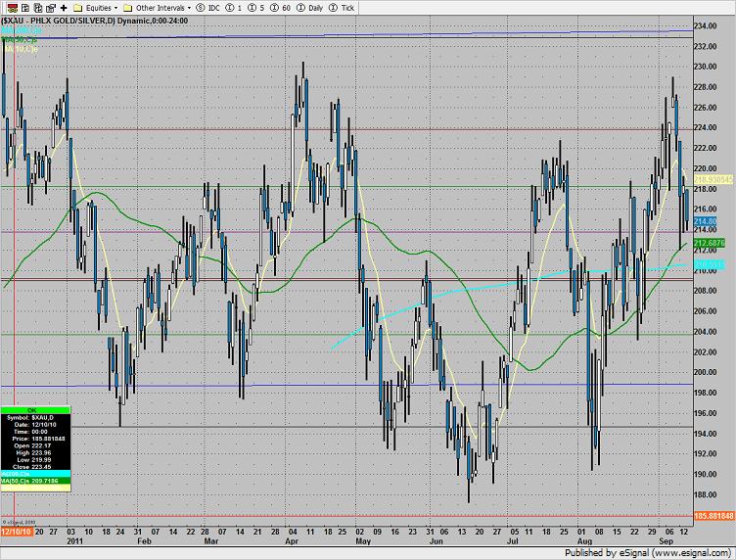Select the MA(10,C)e study label
This screenshot has height=560, width=736.
coord(20,48)
